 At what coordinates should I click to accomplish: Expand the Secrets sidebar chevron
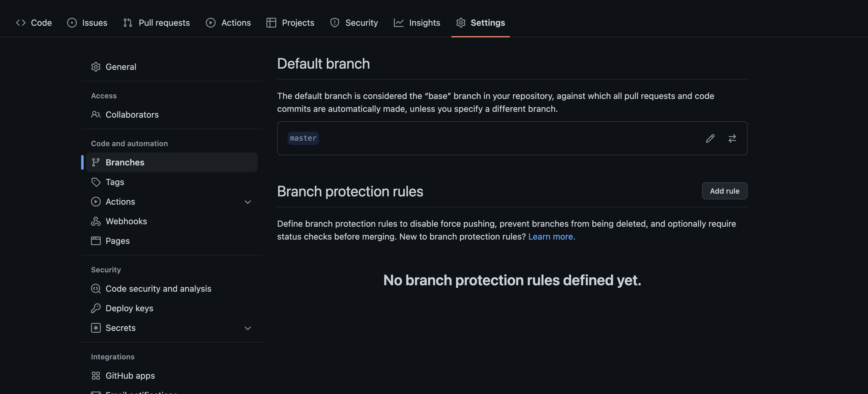tap(248, 328)
